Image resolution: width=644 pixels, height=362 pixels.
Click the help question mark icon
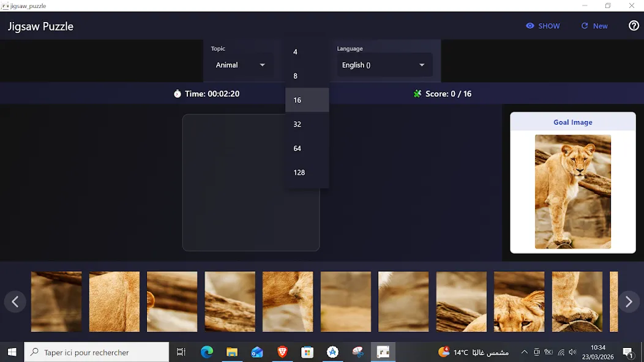pos(634,26)
